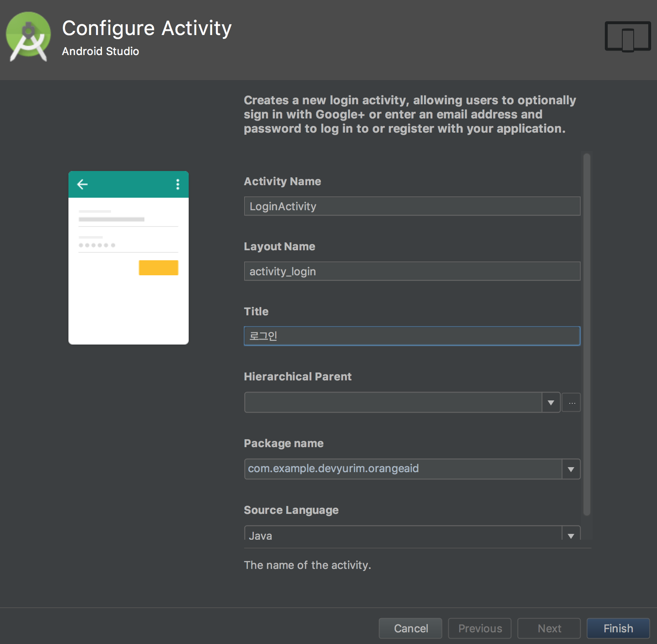
Task: Click package name com.example.devyurim.orangeaid text
Action: click(x=333, y=468)
